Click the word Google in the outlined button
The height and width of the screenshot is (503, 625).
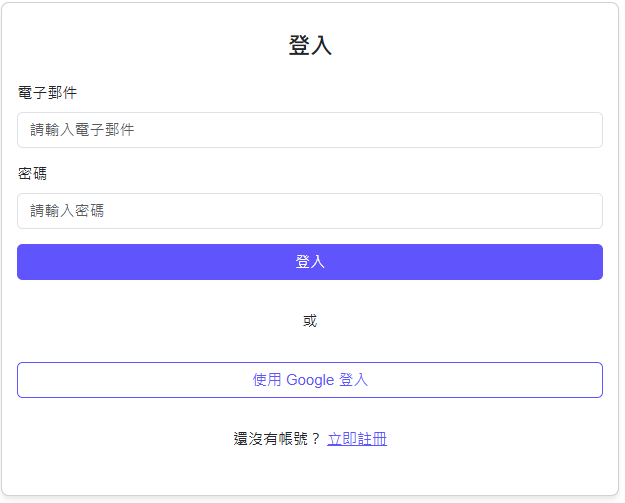point(310,380)
